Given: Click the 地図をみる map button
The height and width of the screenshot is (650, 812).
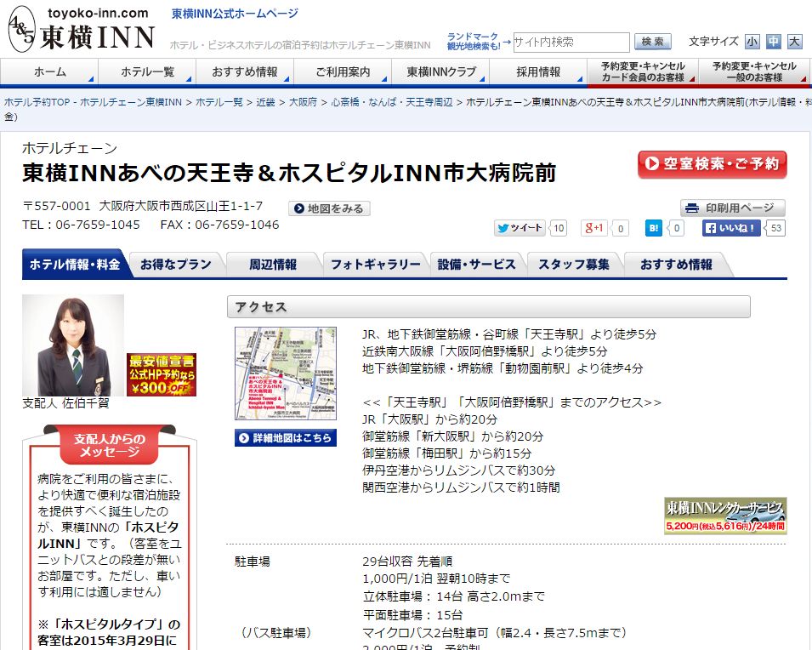Looking at the screenshot, I should click(329, 208).
